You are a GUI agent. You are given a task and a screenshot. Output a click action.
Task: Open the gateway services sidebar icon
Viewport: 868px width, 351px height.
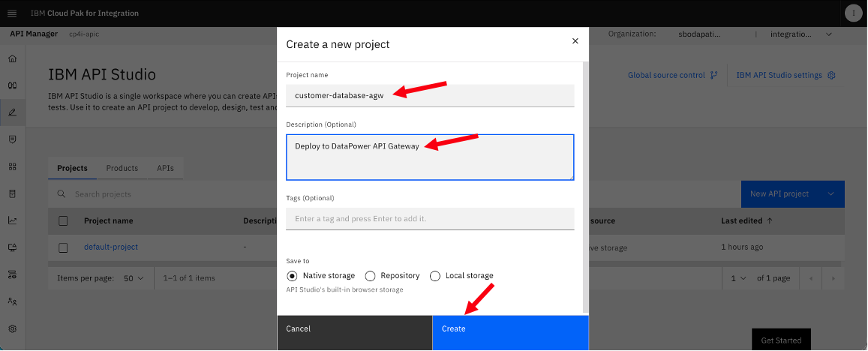[x=12, y=274]
